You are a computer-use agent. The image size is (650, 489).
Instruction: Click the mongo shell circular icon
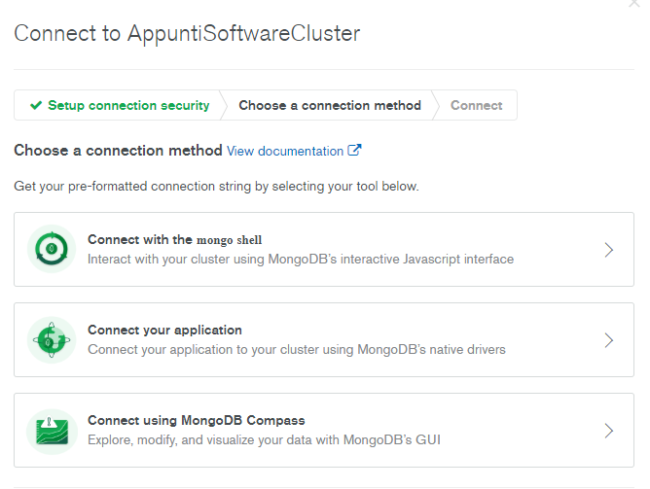tap(51, 249)
